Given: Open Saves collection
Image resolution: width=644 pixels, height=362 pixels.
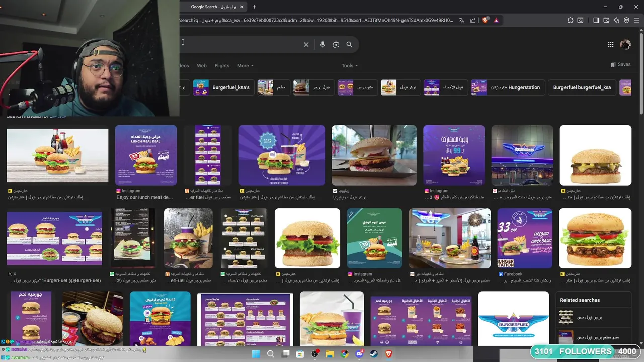Looking at the screenshot, I should click(620, 65).
